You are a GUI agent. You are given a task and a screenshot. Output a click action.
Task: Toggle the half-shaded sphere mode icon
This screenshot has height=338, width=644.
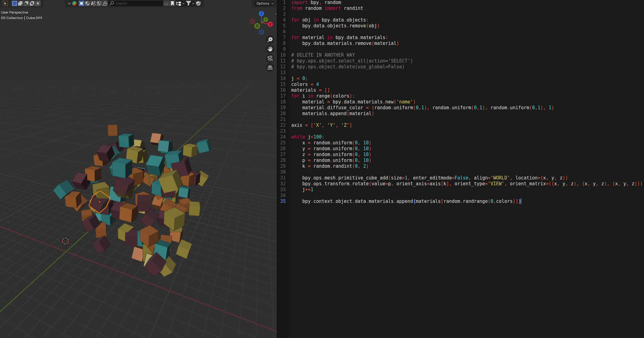point(87,3)
